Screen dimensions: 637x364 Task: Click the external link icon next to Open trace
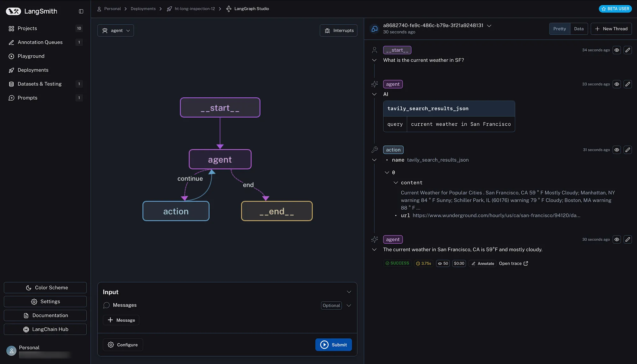pyautogui.click(x=526, y=263)
